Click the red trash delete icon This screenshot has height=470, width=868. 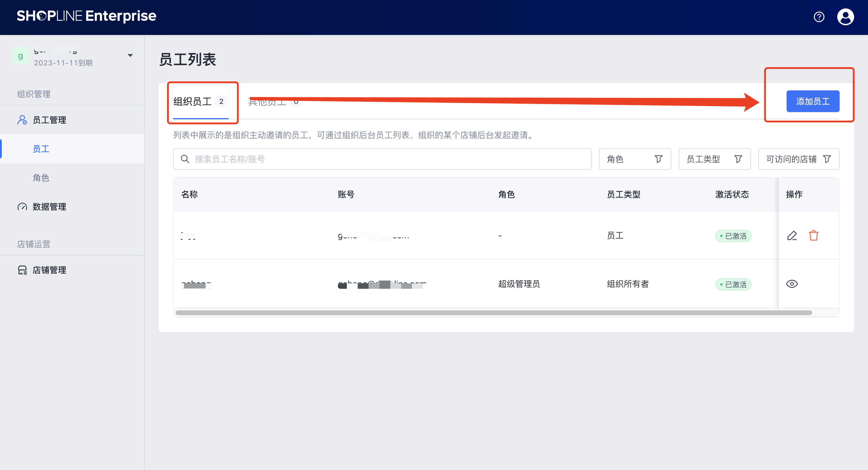point(813,236)
